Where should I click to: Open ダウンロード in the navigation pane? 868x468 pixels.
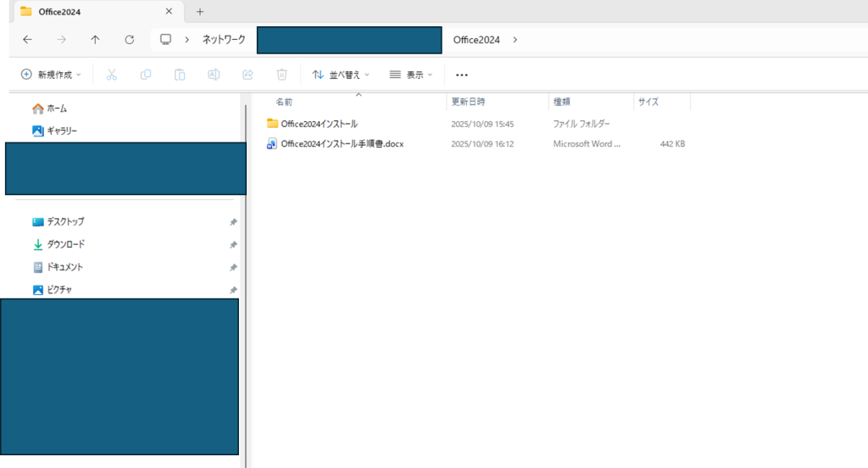pos(65,244)
